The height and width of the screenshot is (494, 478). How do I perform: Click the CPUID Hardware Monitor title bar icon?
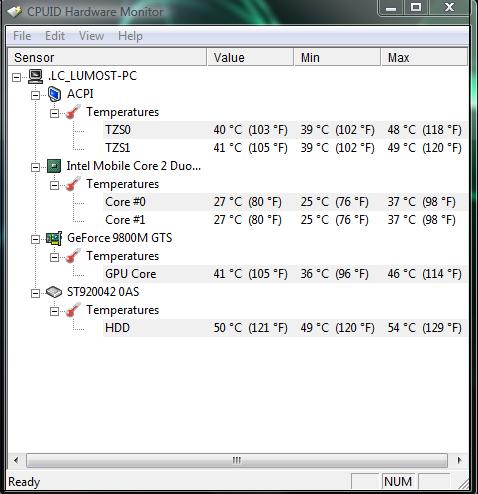(15, 12)
